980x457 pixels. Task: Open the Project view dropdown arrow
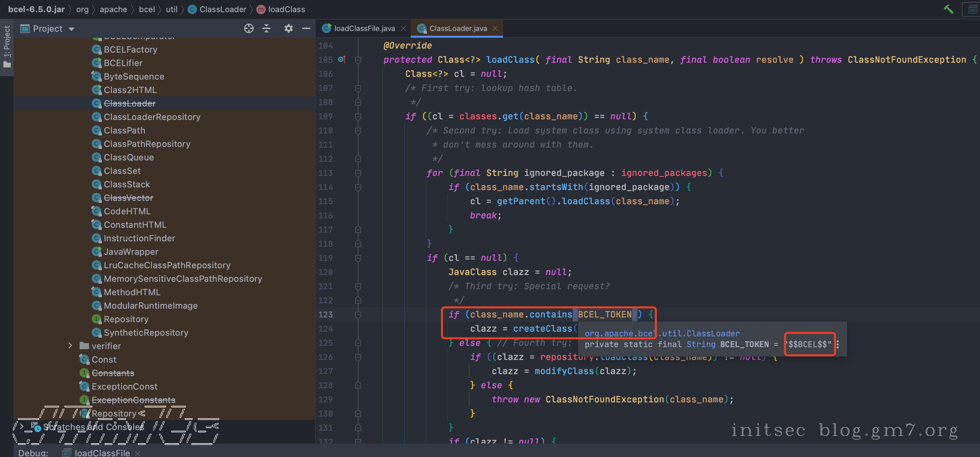[x=71, y=29]
